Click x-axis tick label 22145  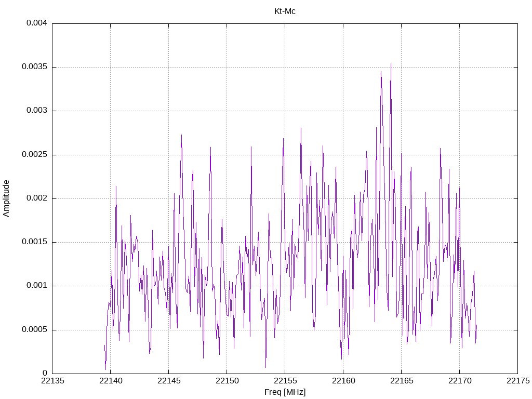[x=169, y=381]
